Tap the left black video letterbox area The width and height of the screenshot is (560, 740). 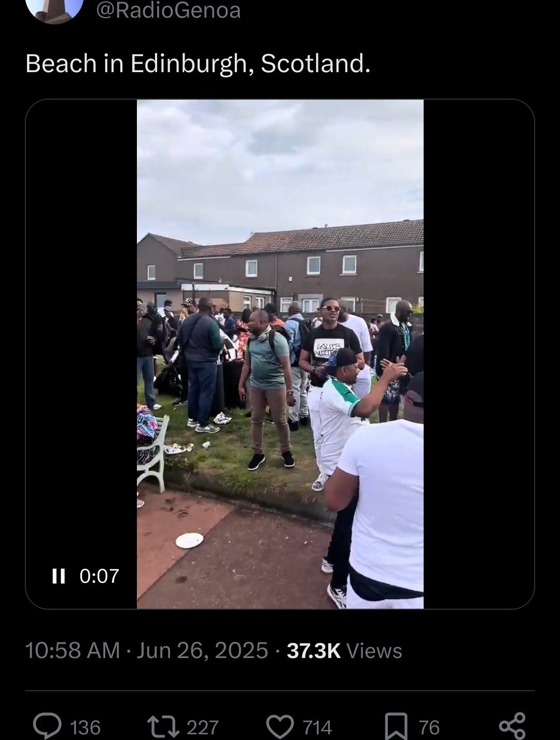click(81, 332)
